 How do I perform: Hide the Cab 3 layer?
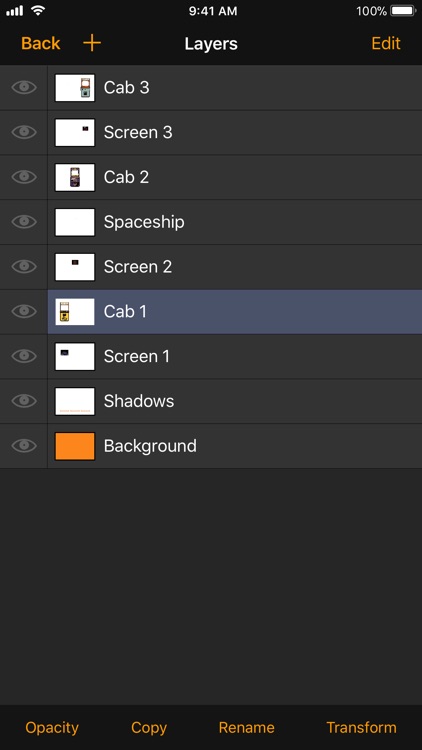point(24,88)
